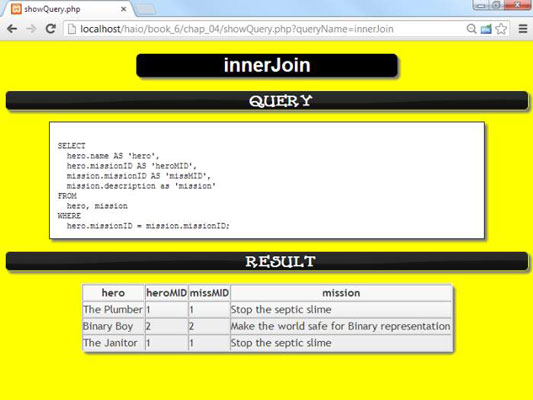Click the line hero.name AS 'hero'
The image size is (533, 400).
tap(113, 156)
